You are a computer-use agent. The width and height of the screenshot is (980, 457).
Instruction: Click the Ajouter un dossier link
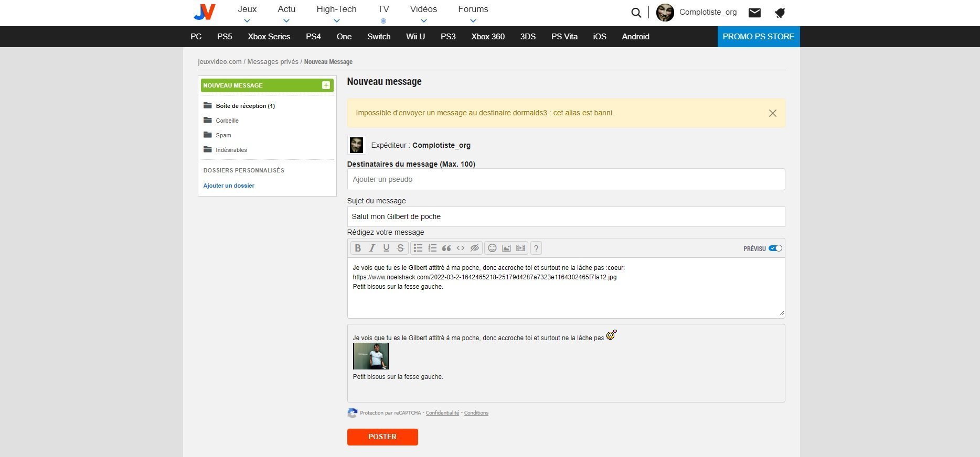point(229,186)
